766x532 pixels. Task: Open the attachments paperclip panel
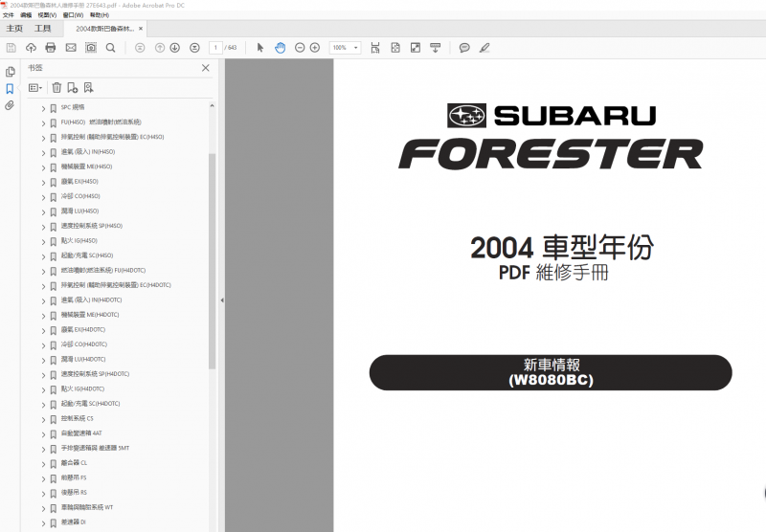(10, 105)
